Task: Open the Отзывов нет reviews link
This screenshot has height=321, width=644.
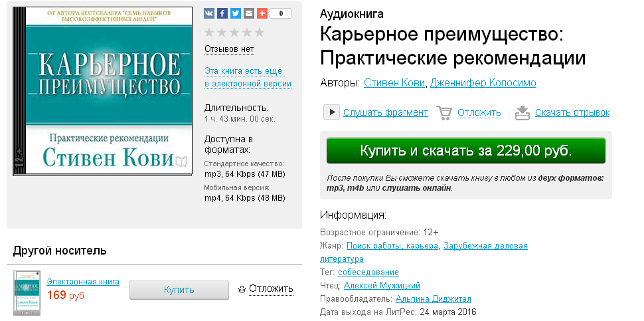Action: tap(229, 49)
